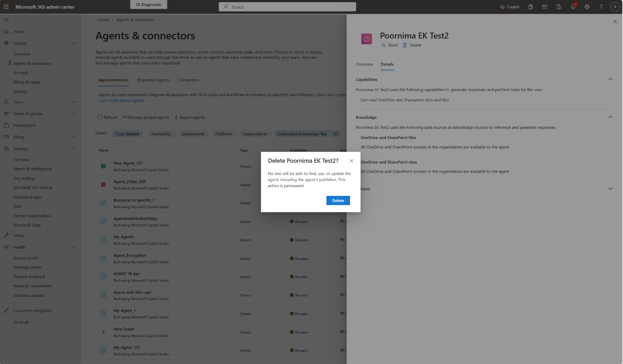Open Integrated apps nav item
This screenshot has width=623, height=364.
tap(27, 197)
